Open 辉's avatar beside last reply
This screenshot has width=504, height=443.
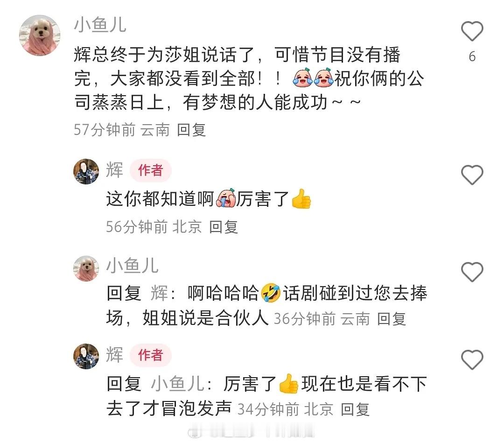pos(86,356)
